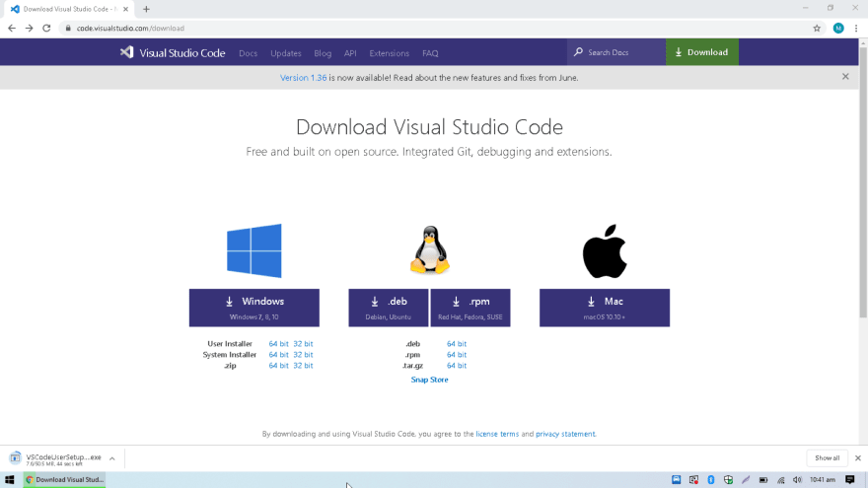
Task: Click .tar.gz 64 bit link
Action: (457, 366)
